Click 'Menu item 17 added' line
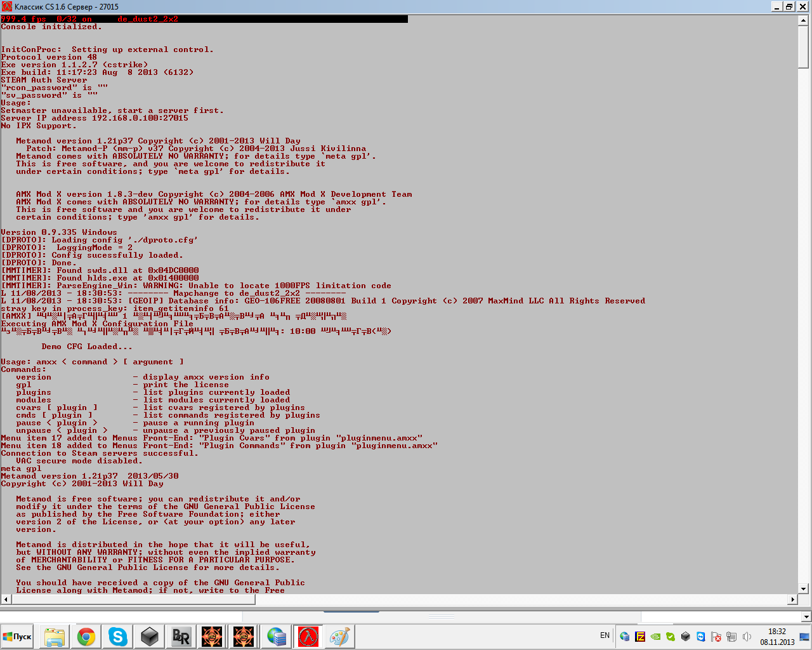 tap(211, 438)
